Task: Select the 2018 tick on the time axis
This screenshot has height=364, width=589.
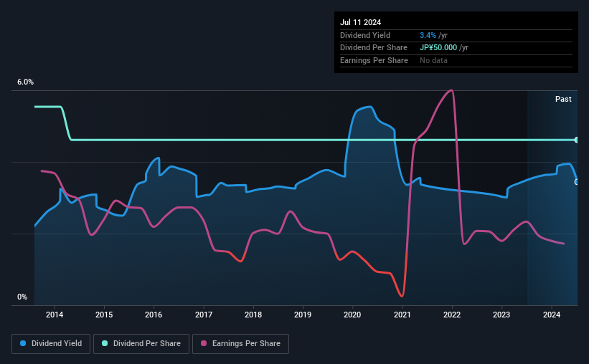Action: coord(253,315)
